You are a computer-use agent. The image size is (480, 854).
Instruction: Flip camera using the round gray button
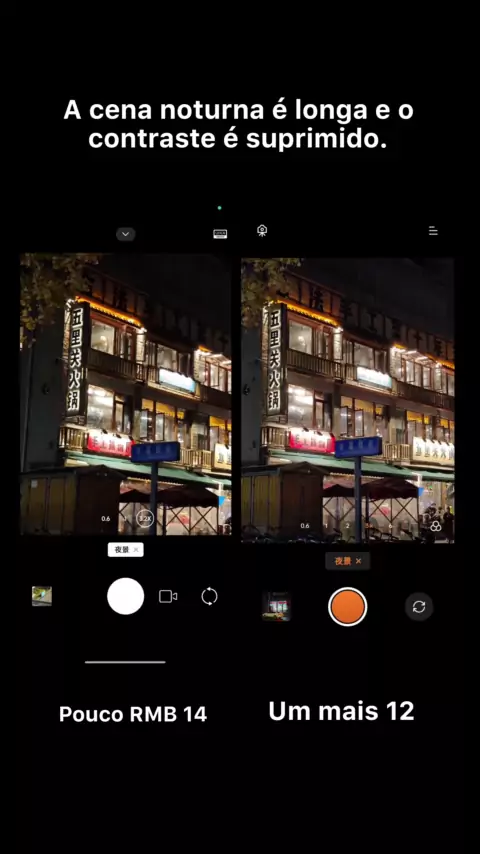[x=419, y=607]
